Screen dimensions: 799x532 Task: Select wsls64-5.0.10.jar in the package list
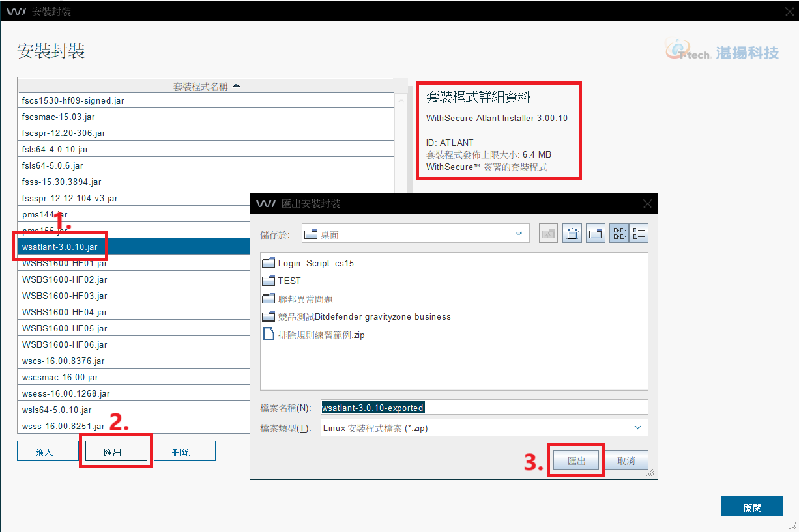[134, 410]
